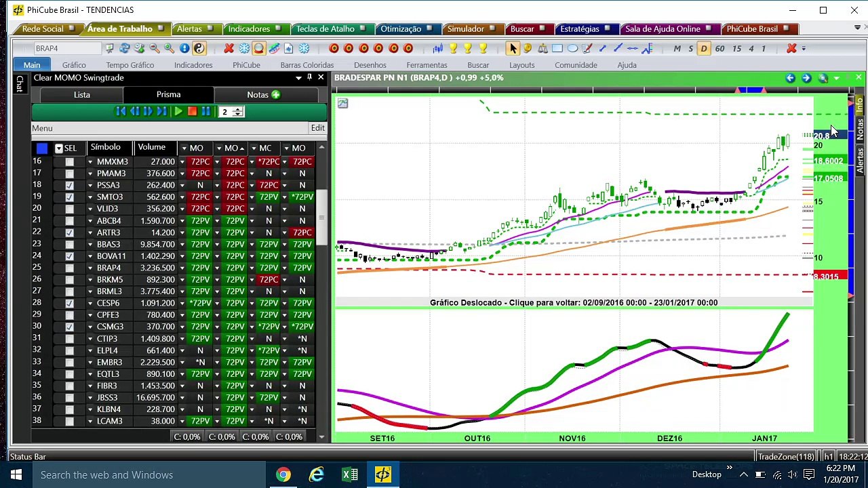Check the BRAP4 row checkbox
The image size is (868, 488).
pos(69,268)
